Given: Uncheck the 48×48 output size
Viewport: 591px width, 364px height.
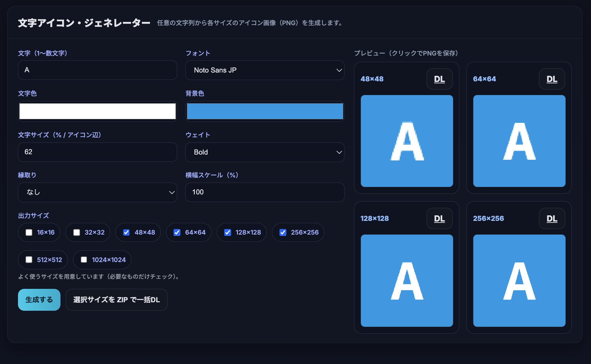Looking at the screenshot, I should [127, 232].
